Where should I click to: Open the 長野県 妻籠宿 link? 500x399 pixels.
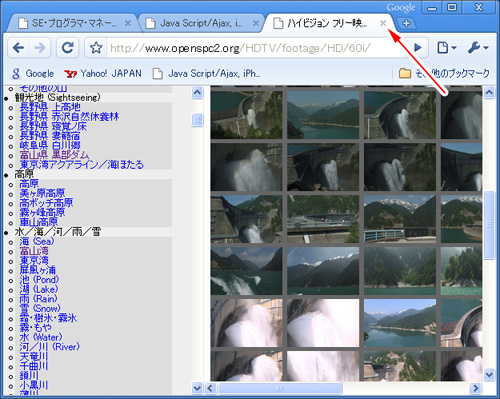50,136
